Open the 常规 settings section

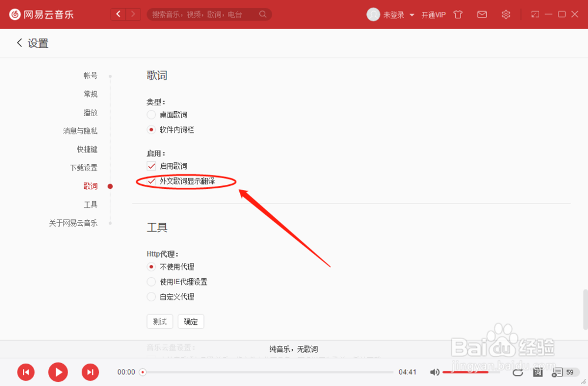coord(91,94)
